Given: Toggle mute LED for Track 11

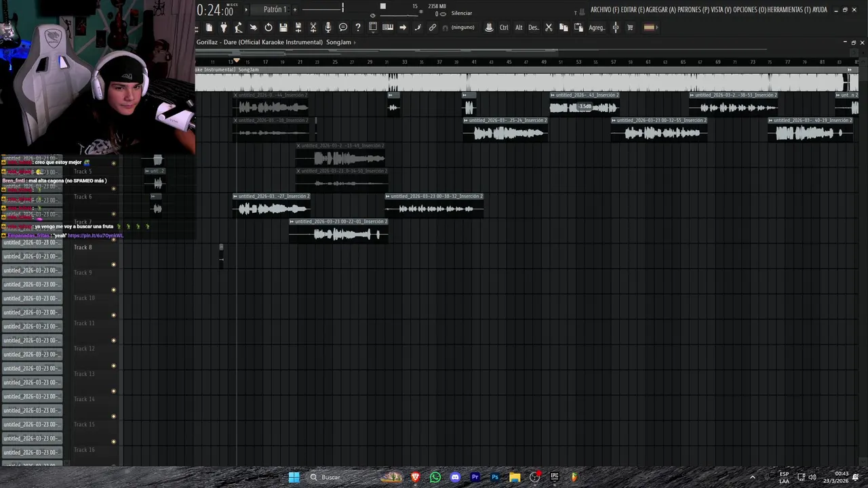Looking at the screenshot, I should click(113, 340).
